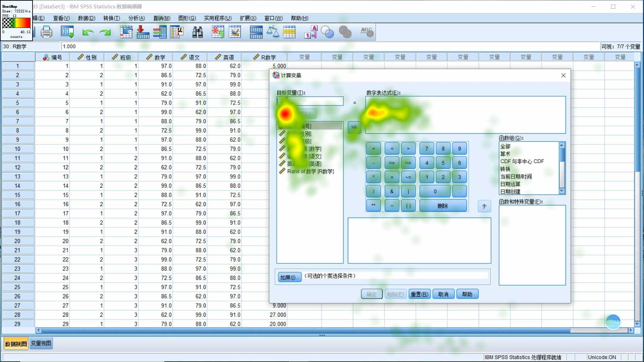Click the green Redo arrow icon
The width and height of the screenshot is (644, 362).
coord(105,32)
